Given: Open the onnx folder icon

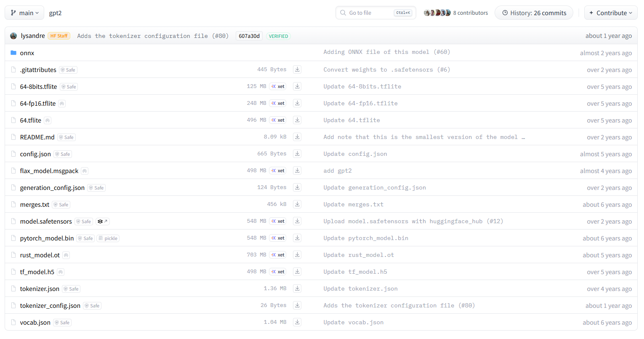Looking at the screenshot, I should (x=13, y=53).
